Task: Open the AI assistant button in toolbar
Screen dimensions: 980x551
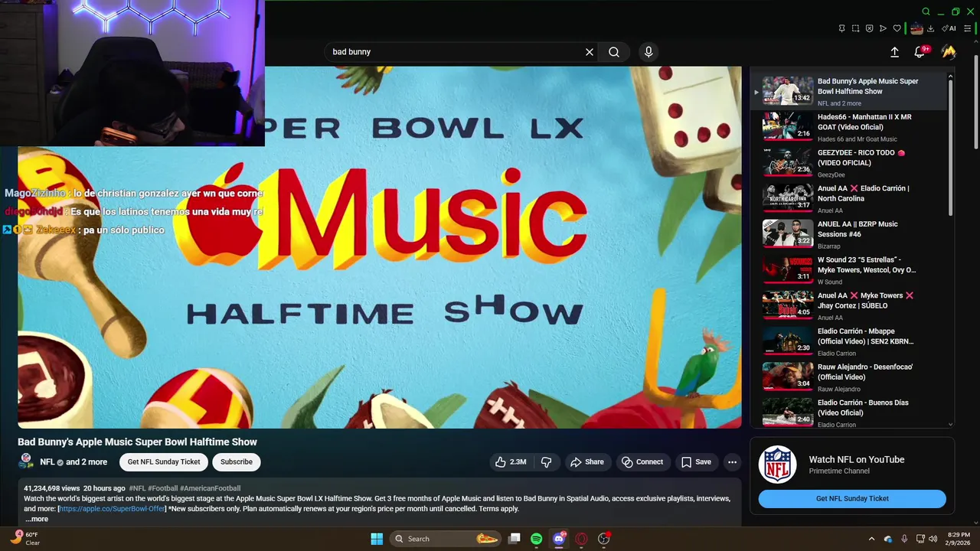Action: (x=949, y=28)
